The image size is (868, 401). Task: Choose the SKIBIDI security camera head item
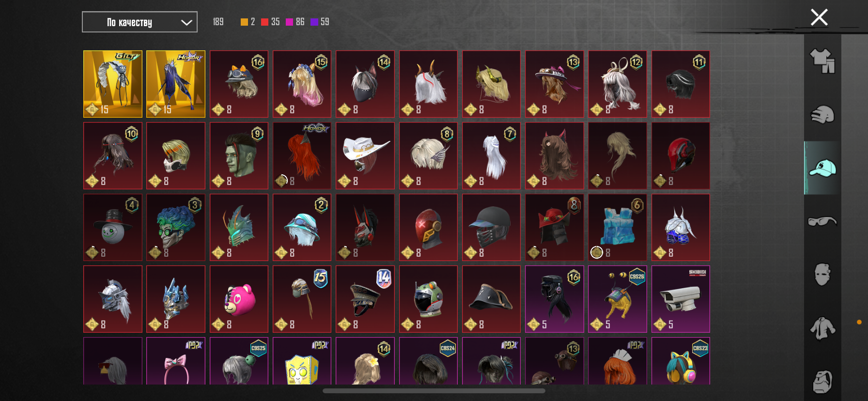(681, 299)
